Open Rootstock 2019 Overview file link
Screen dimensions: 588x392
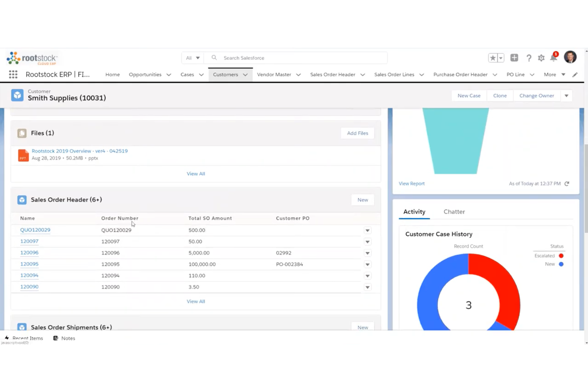coord(79,151)
